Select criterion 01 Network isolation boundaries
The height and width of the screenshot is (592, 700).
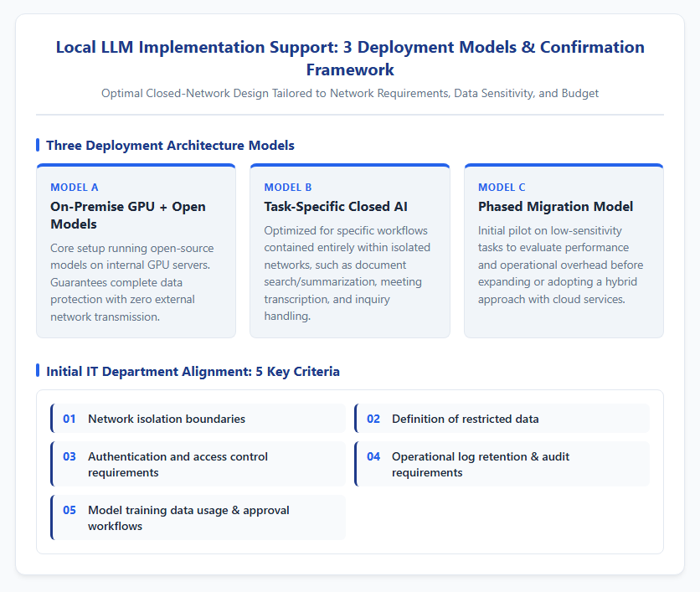tap(198, 419)
